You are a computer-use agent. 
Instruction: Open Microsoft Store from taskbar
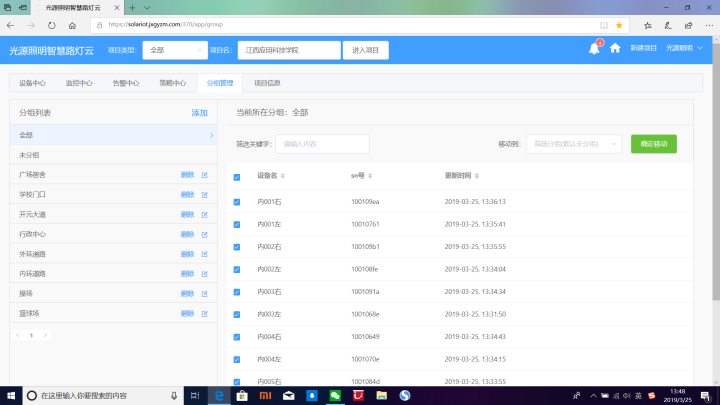click(242, 395)
